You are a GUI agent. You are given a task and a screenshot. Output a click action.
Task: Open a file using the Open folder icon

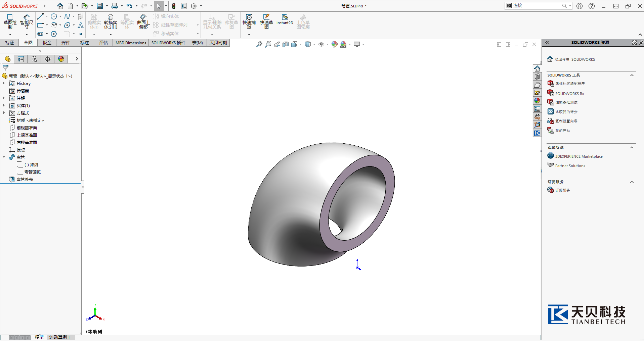(85, 6)
